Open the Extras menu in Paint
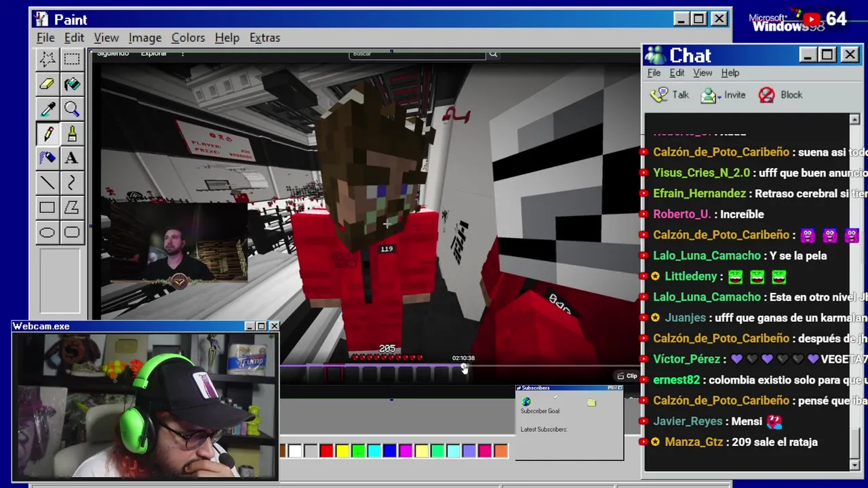Screen dimensions: 868x488 point(264,37)
